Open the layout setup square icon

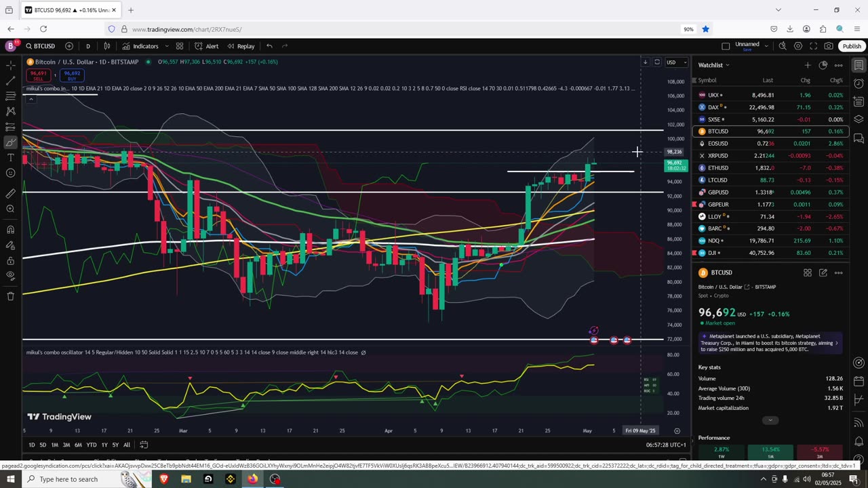726,46
